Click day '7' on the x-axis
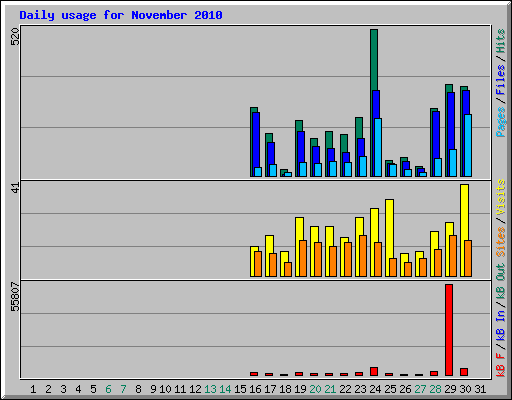 coord(123,389)
